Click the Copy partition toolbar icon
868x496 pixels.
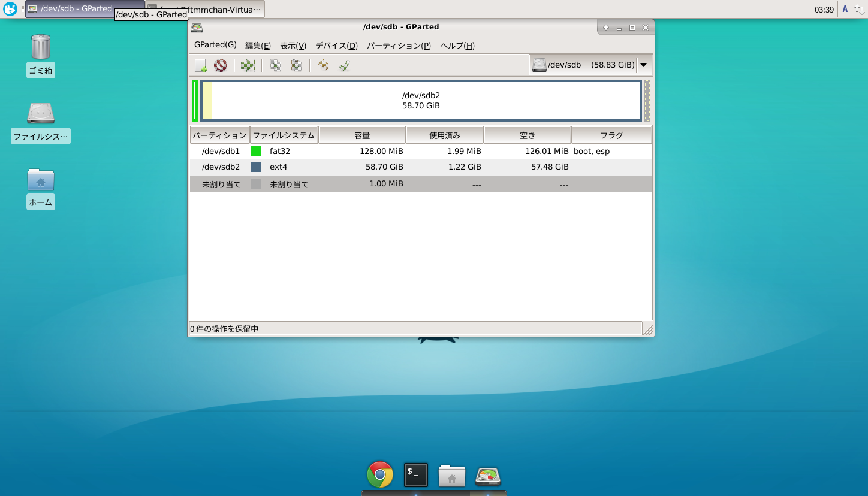[276, 65]
